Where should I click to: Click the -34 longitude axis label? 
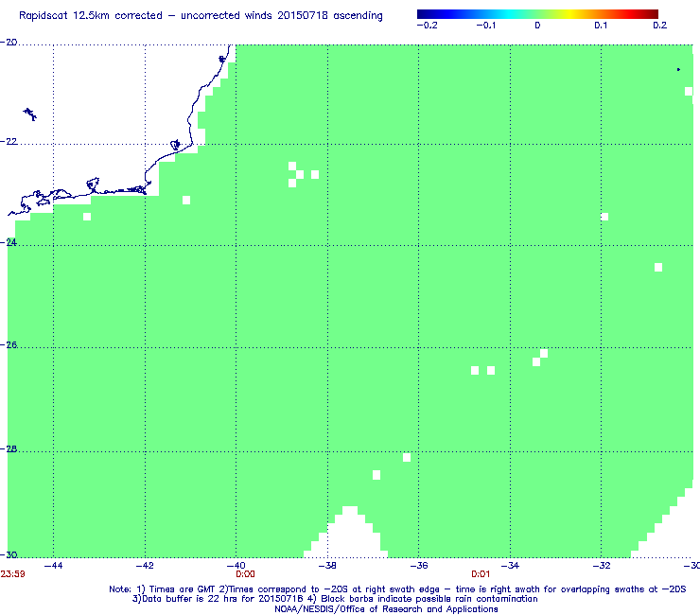point(510,566)
